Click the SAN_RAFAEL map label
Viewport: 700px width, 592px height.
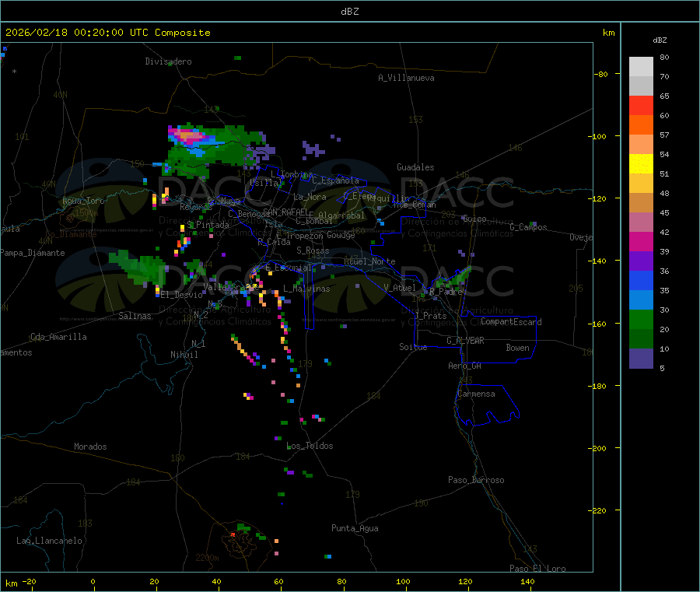[x=285, y=212]
